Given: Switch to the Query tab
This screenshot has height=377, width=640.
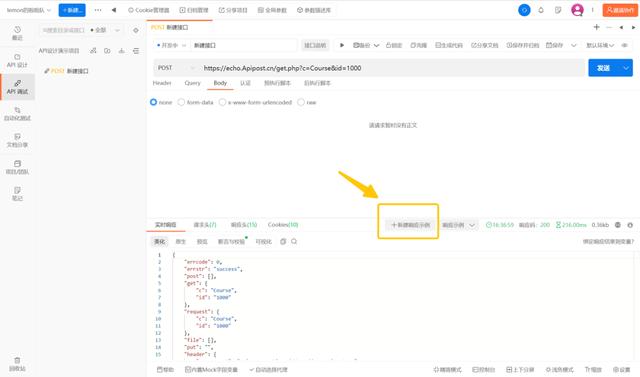Looking at the screenshot, I should point(192,83).
